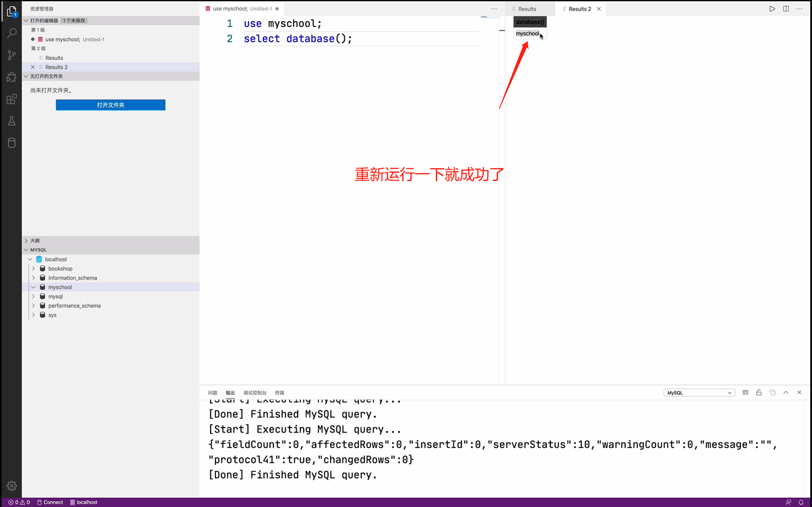
Task: Open the Search view in activity bar
Action: click(x=12, y=33)
